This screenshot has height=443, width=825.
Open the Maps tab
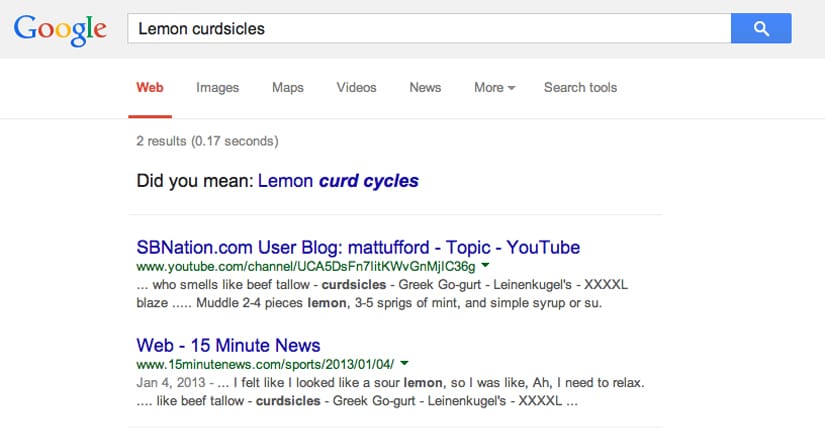pyautogui.click(x=288, y=88)
